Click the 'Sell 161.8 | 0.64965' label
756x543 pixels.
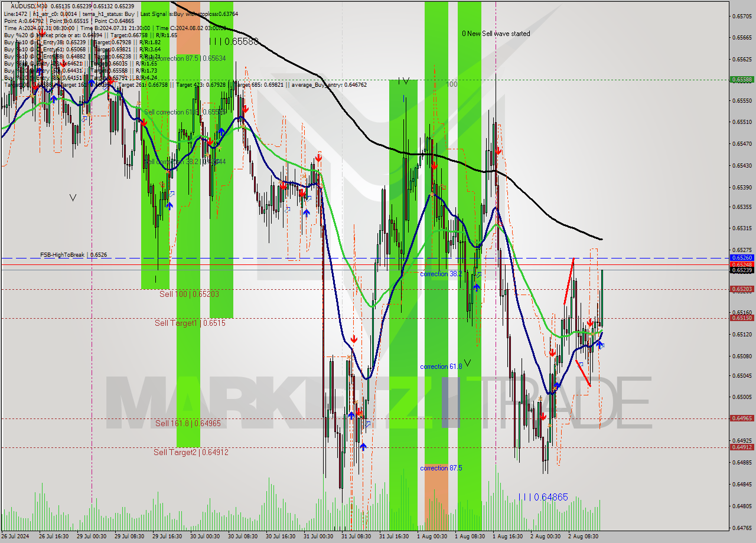coord(188,423)
